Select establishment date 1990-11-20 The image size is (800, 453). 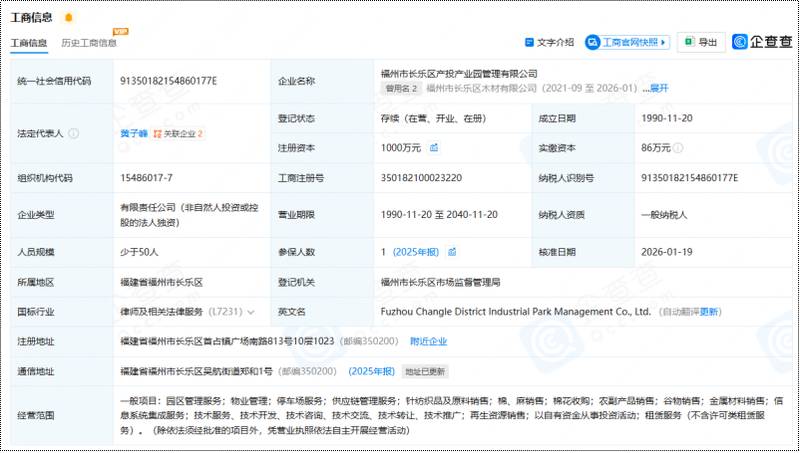click(667, 118)
